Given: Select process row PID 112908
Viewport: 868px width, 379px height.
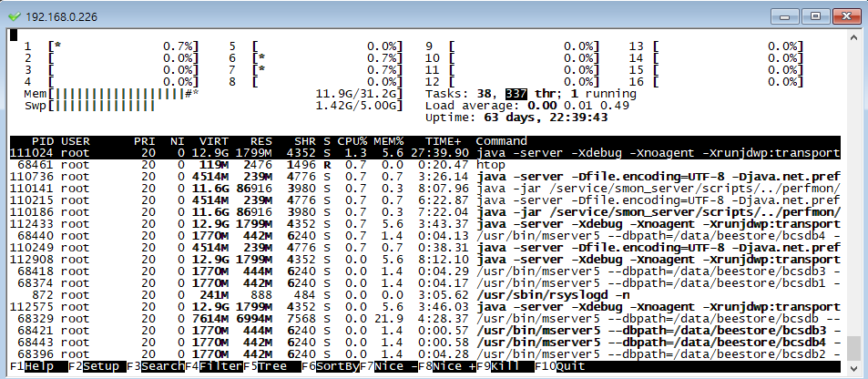Looking at the screenshot, I should (425, 260).
